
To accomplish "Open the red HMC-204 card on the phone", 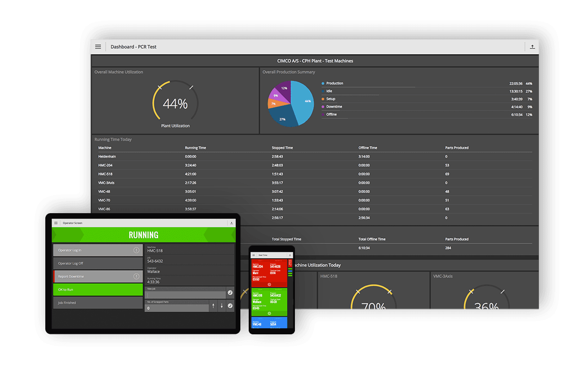I will 269,273.
